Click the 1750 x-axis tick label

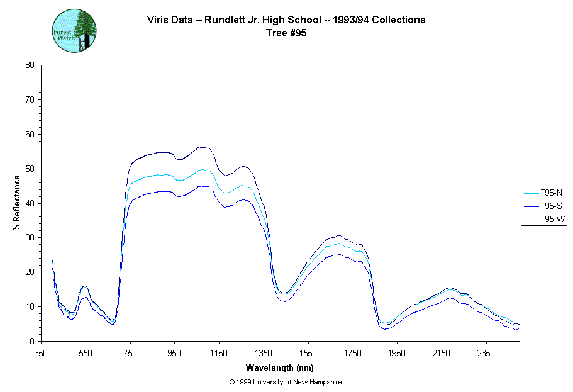[x=352, y=353]
